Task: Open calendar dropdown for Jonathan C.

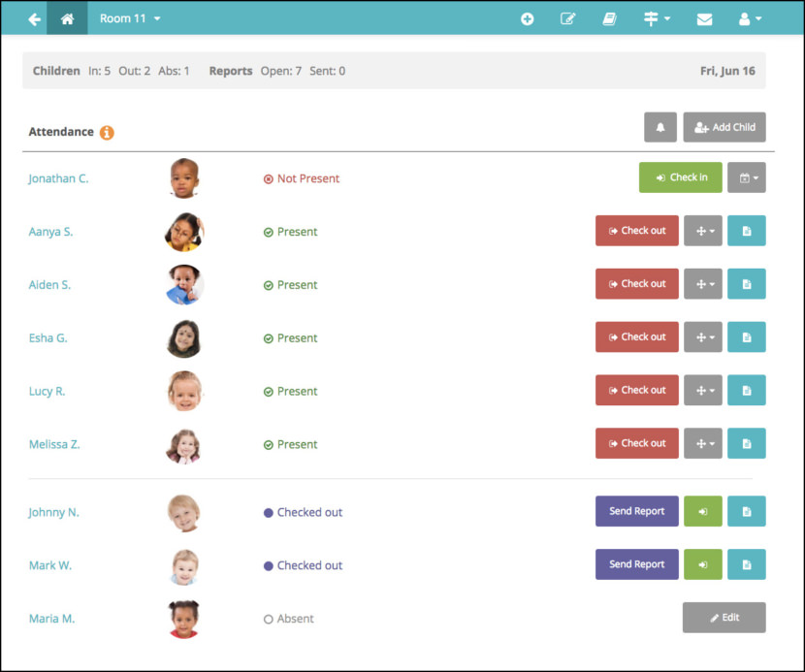Action: 747,177
